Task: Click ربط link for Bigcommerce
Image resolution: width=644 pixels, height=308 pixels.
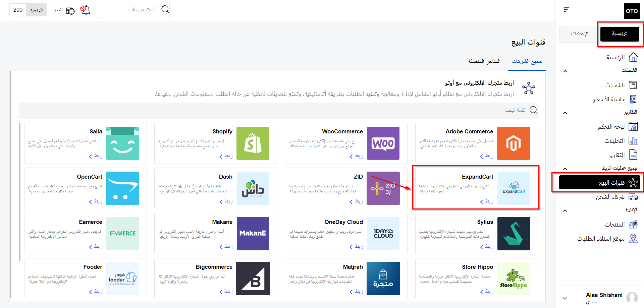Action: pyautogui.click(x=226, y=292)
